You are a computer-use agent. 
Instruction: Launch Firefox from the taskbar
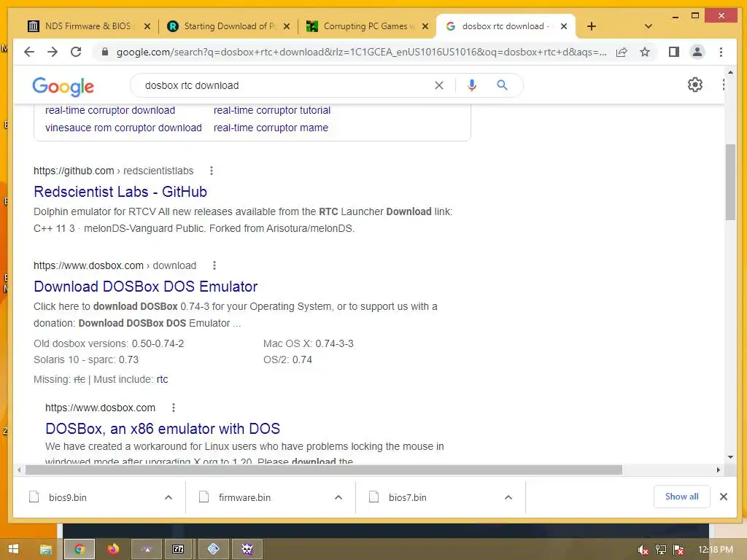coord(113,549)
